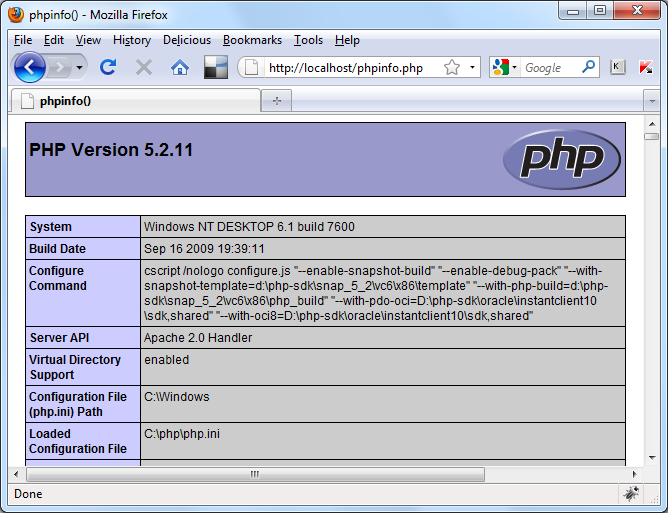
Task: Click the K toolbar button
Action: [x=617, y=67]
